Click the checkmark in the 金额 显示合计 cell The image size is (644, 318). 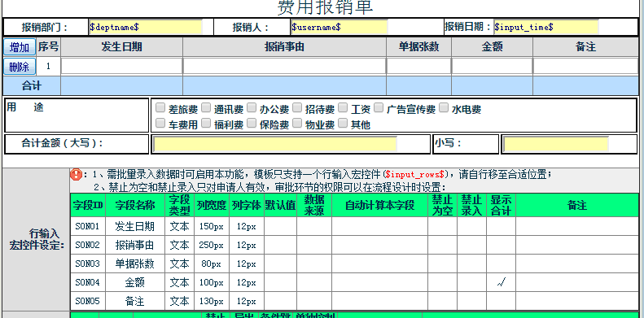point(501,282)
